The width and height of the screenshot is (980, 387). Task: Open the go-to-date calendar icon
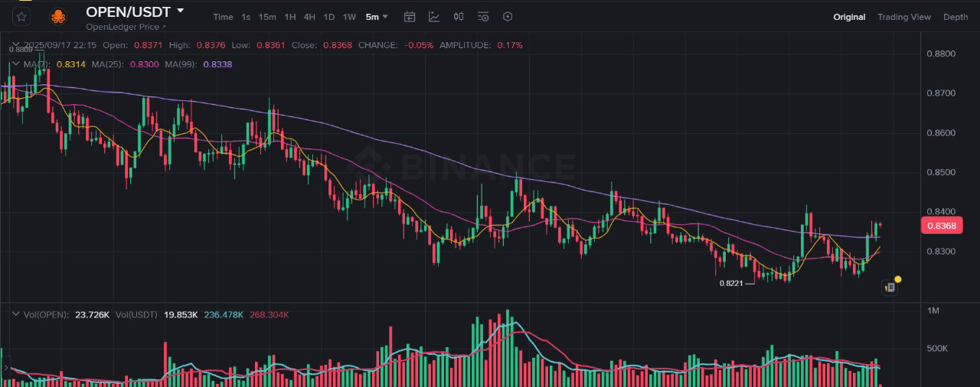click(410, 17)
